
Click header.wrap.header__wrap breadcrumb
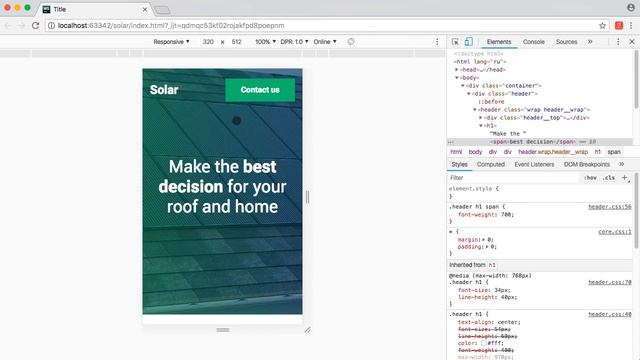tap(553, 152)
